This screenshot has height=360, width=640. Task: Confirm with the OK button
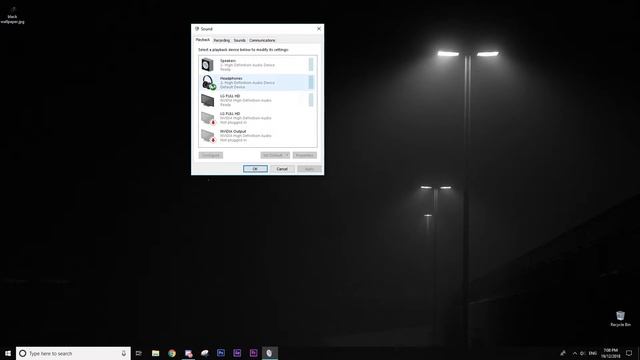[x=255, y=169]
